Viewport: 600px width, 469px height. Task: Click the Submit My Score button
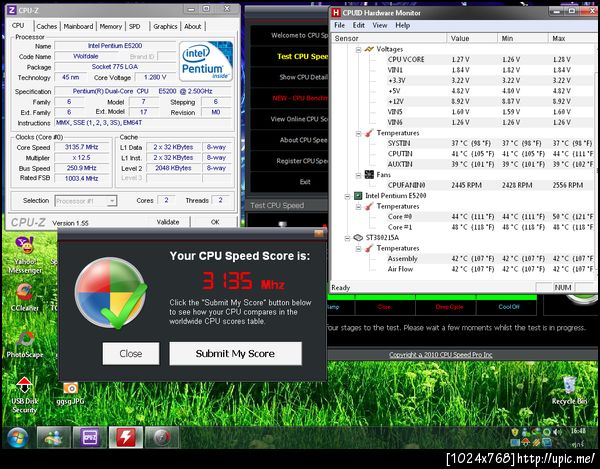pos(235,353)
